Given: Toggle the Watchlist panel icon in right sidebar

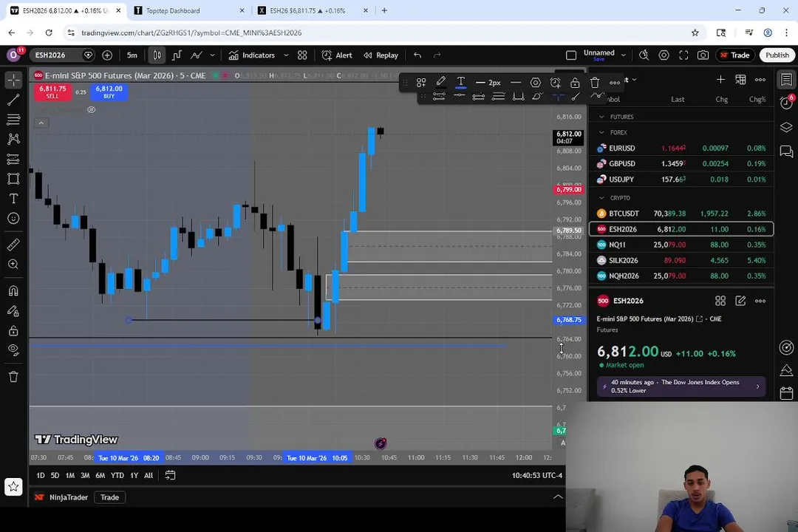Looking at the screenshot, I should 786,80.
